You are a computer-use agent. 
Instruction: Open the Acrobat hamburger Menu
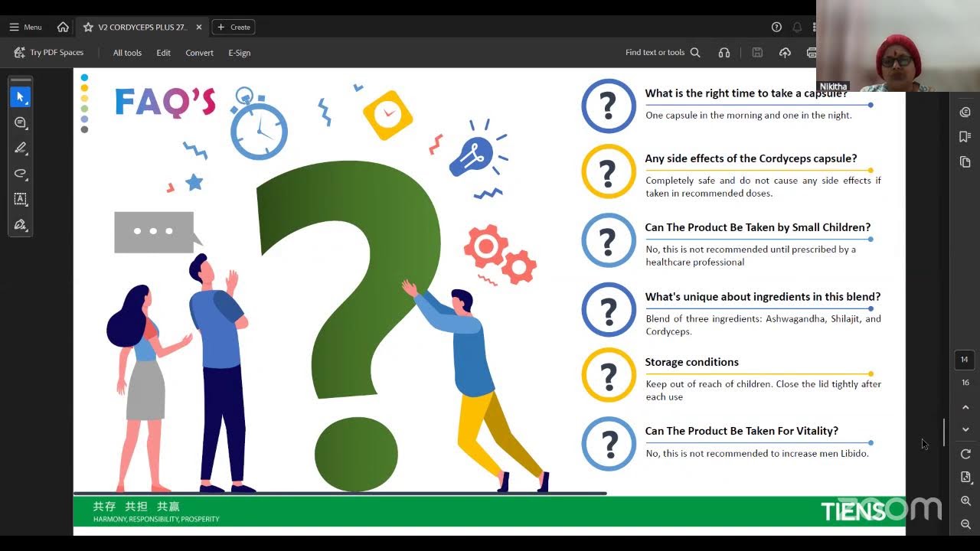tap(25, 27)
